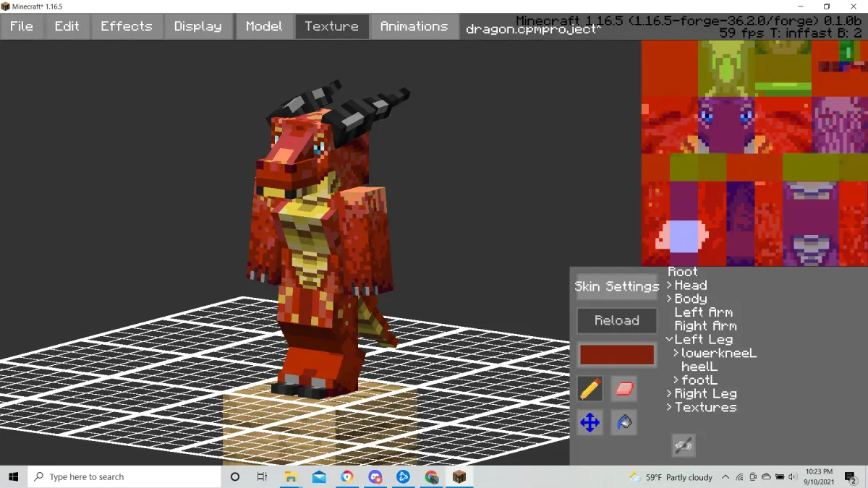Open the battery tray icon
Viewport: 868px width, 488px height.
pos(779,477)
